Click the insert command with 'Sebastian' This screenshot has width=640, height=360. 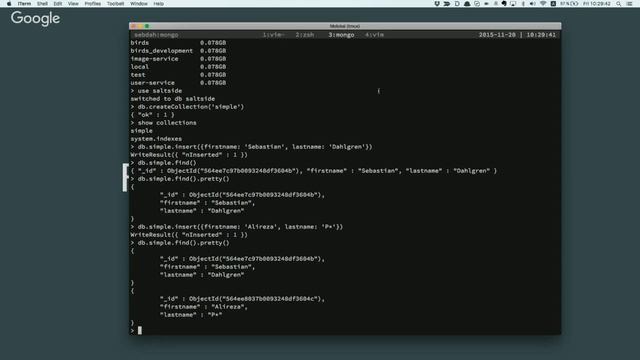click(x=251, y=147)
